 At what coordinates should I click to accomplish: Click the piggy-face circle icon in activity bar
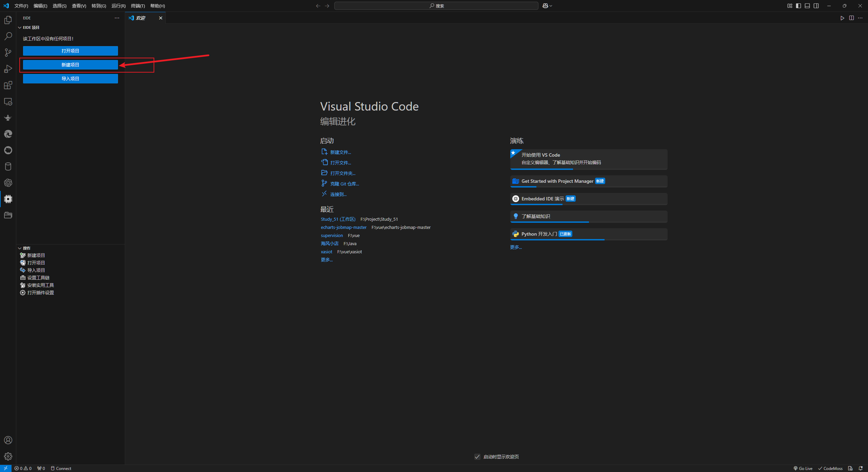8,150
